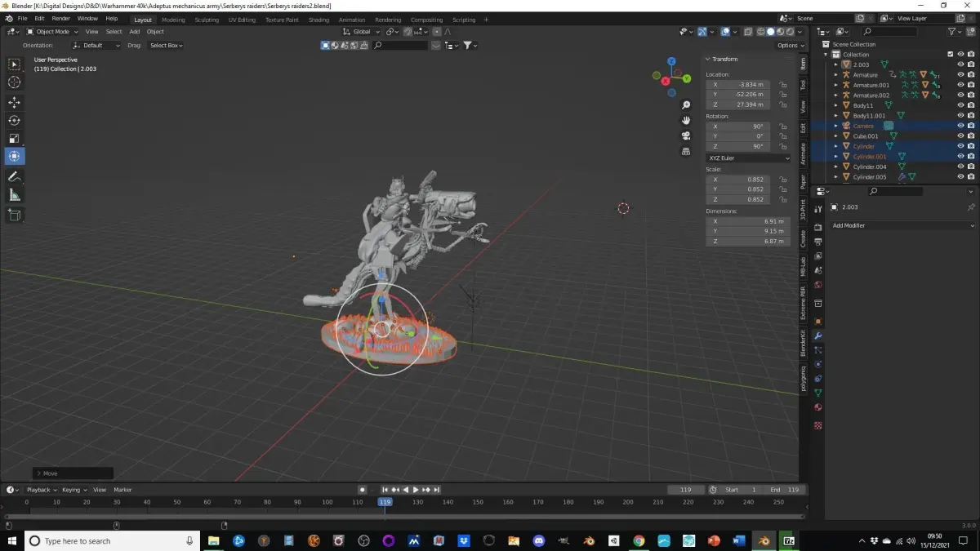Image resolution: width=980 pixels, height=551 pixels.
Task: Select the Annotate tool
Action: (x=14, y=177)
